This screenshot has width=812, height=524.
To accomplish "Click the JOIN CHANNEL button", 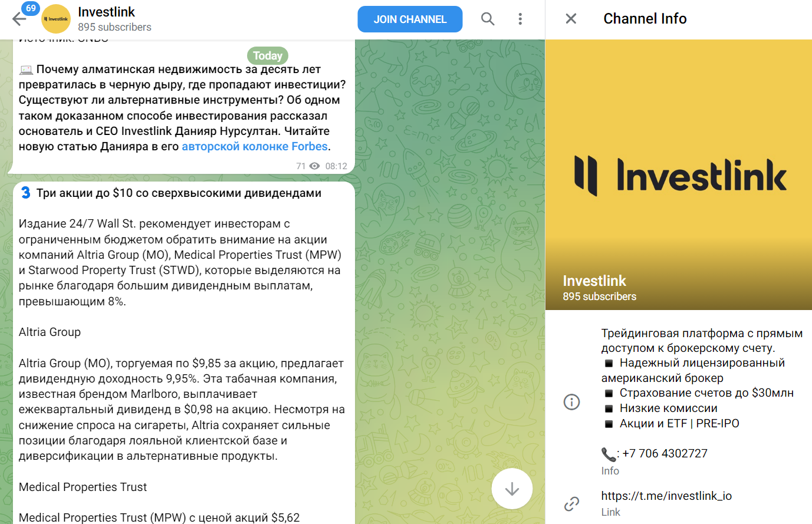I will click(410, 19).
